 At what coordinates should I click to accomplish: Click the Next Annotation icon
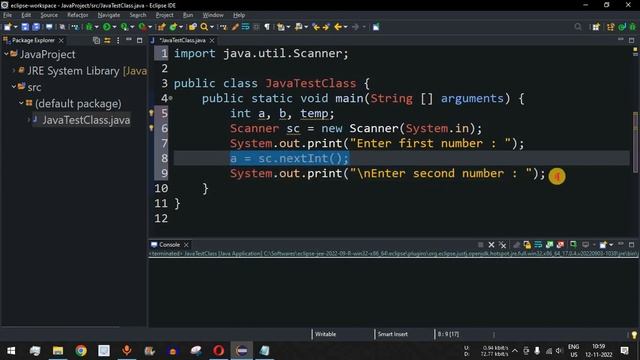[x=280, y=27]
